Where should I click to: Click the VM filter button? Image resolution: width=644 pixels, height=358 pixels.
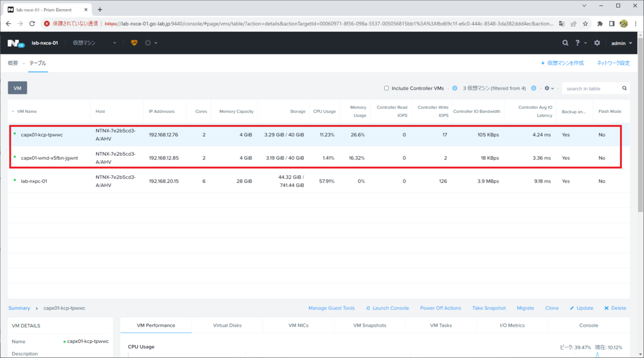(17, 88)
